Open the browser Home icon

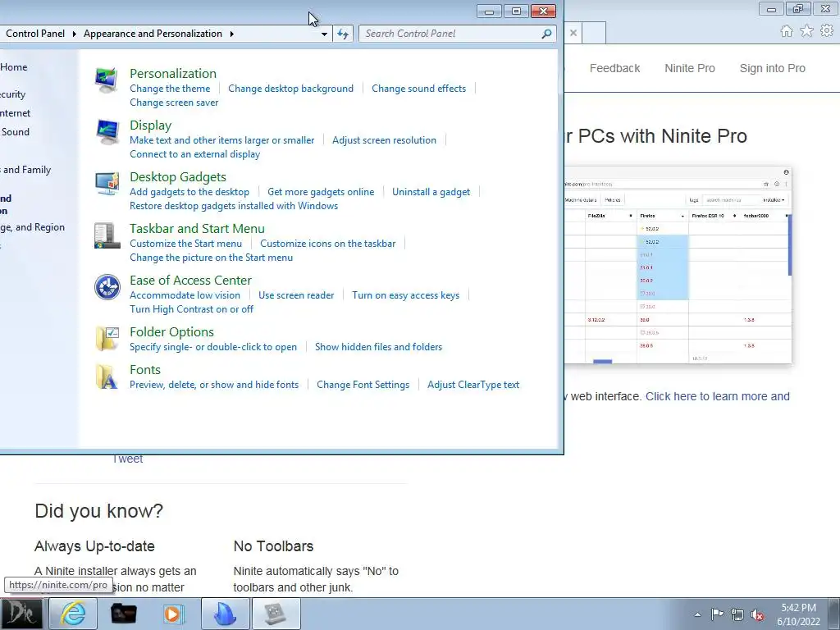point(786,31)
